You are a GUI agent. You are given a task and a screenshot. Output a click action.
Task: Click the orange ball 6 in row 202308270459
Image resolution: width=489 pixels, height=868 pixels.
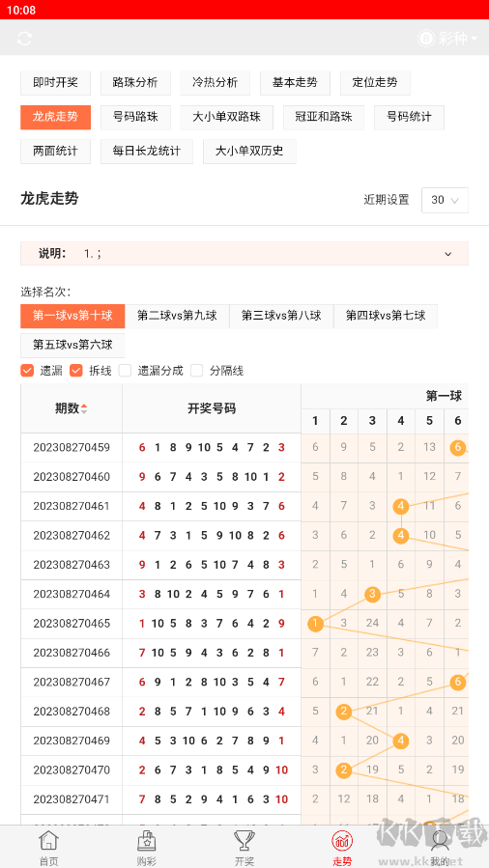click(x=457, y=448)
